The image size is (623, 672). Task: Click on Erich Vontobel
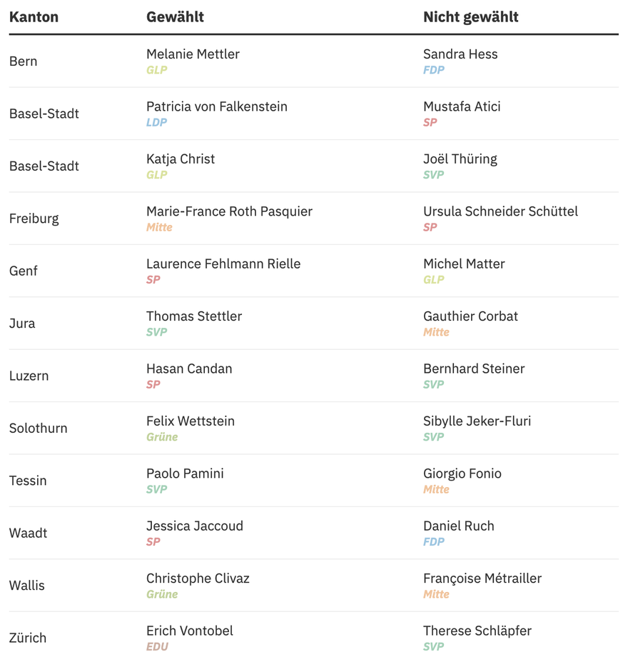click(190, 631)
